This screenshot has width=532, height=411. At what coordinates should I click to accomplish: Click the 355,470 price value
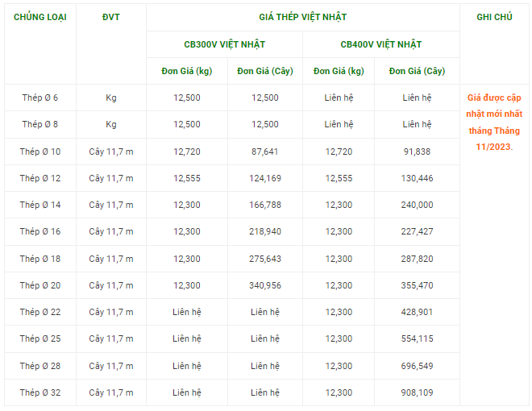(x=417, y=285)
